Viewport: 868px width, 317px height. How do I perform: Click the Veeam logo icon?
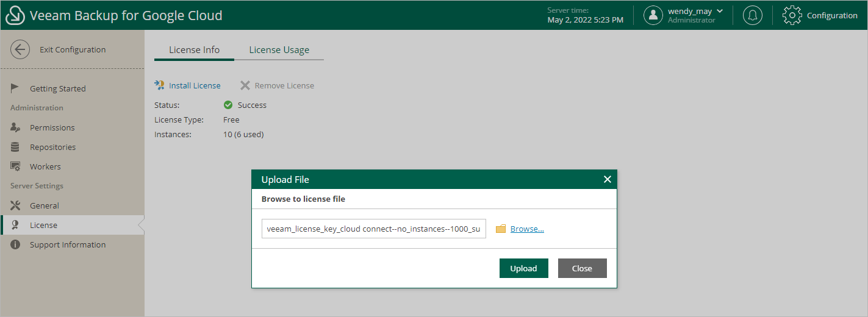[x=15, y=15]
